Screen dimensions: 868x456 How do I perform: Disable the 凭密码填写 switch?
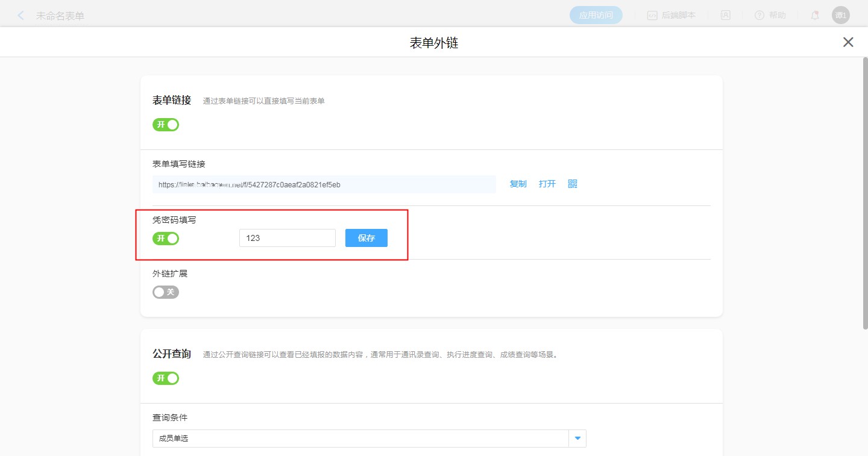pos(166,239)
